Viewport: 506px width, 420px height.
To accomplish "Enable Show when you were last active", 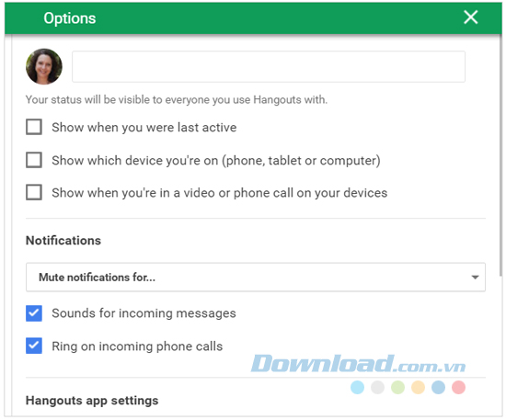I will [34, 127].
